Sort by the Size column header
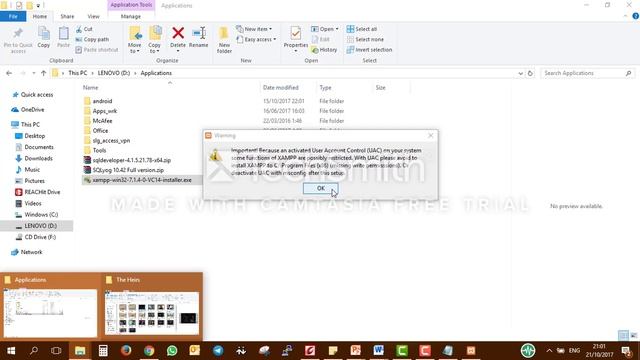 tap(380, 87)
